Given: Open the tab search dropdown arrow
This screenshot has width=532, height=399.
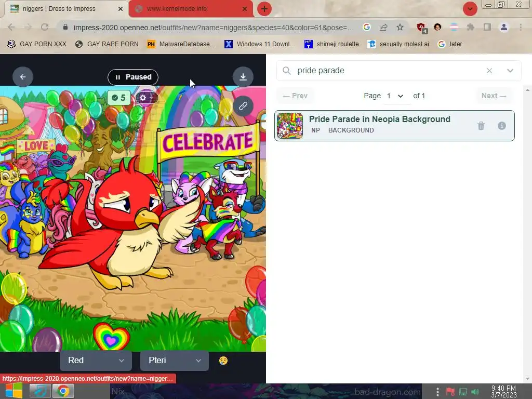Looking at the screenshot, I should tap(470, 9).
